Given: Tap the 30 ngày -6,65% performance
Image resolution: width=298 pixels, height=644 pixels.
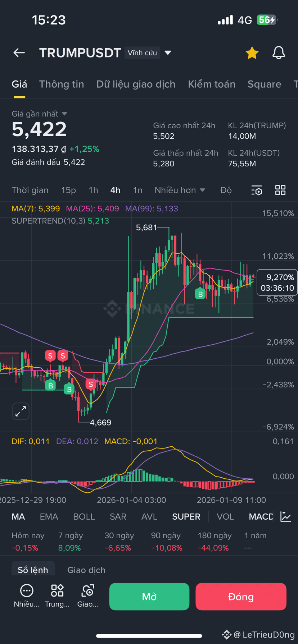Looking at the screenshot, I should (x=119, y=542).
